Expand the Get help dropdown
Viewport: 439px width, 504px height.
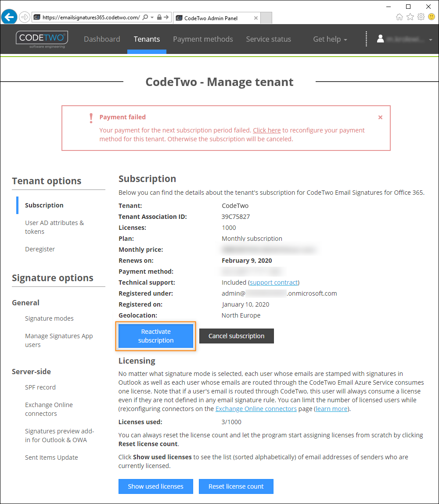[x=330, y=39]
